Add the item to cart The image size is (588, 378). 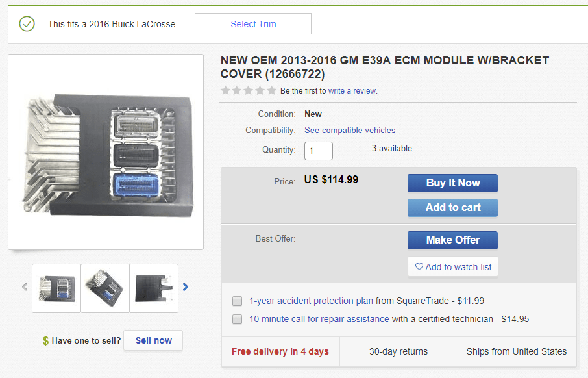point(452,208)
